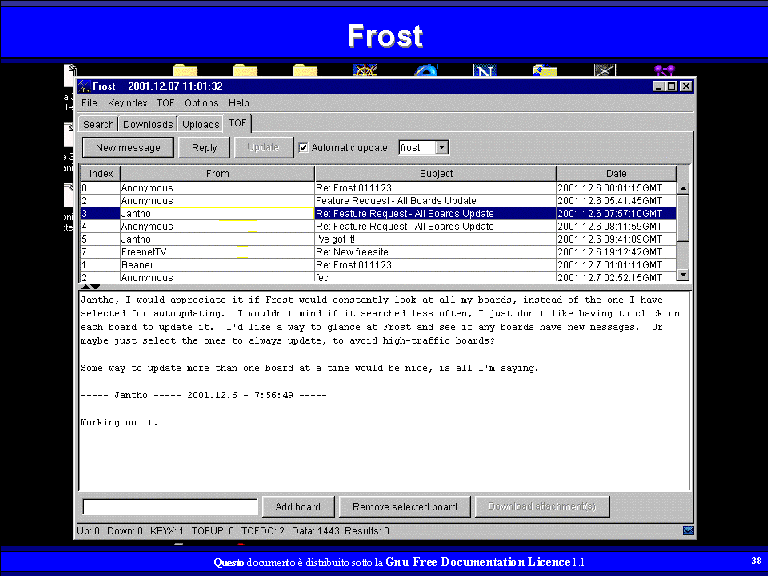Select the Jantho message 'I've got it!'
This screenshot has width=768, height=576.
coord(378,239)
